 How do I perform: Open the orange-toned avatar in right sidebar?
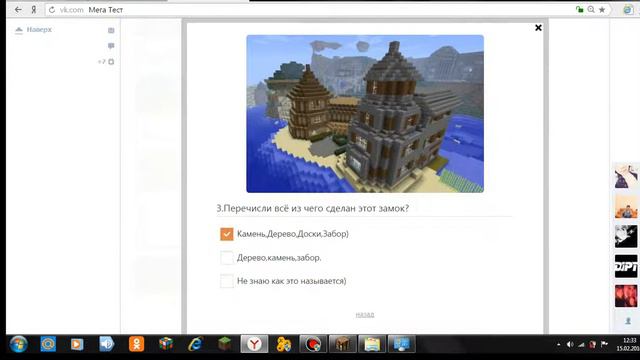(x=626, y=207)
